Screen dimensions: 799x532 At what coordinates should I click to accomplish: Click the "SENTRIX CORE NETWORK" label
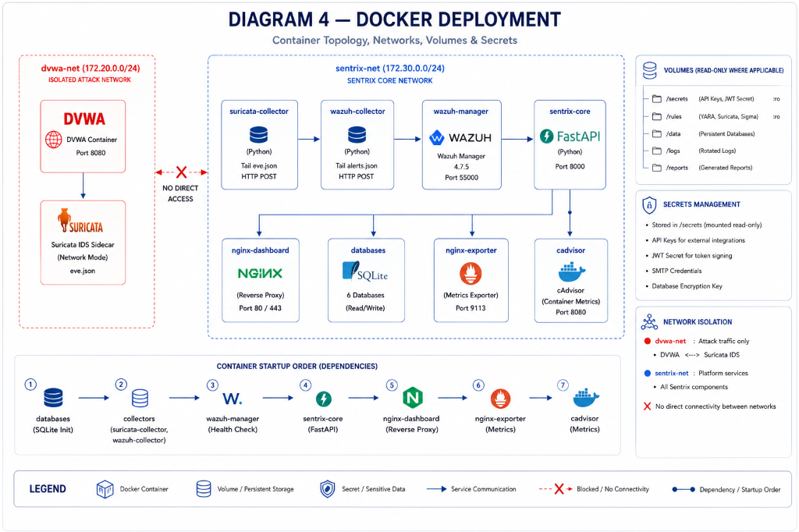[390, 80]
